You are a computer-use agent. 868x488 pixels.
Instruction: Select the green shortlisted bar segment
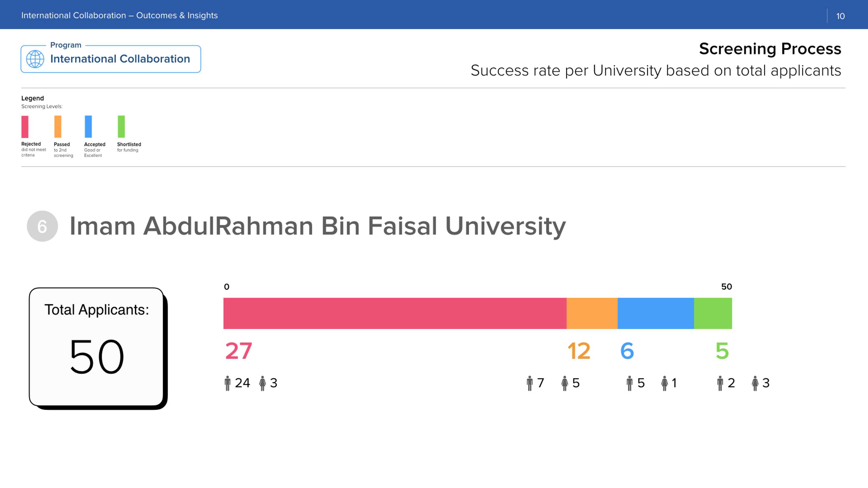(713, 313)
